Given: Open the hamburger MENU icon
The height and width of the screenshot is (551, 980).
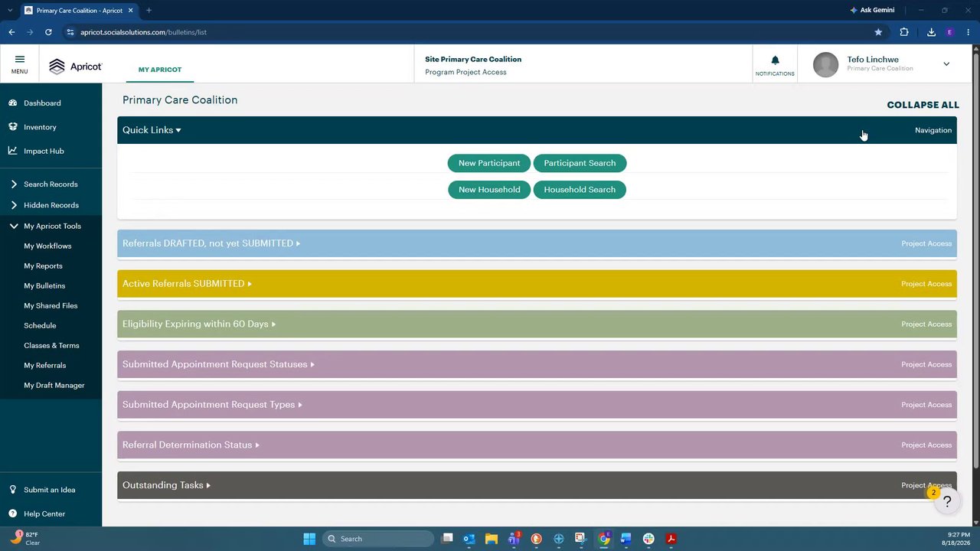Looking at the screenshot, I should click(19, 60).
